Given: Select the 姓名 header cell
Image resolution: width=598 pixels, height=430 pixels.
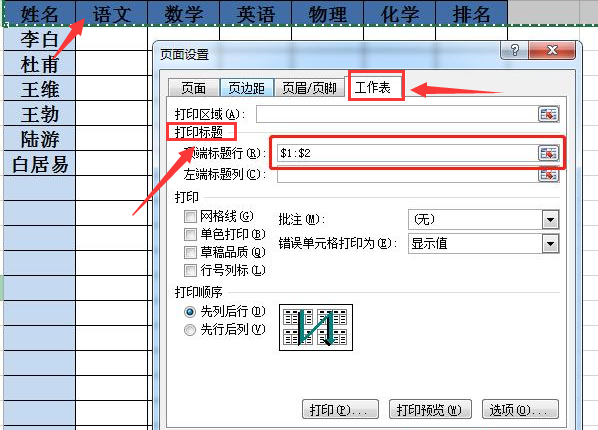Looking at the screenshot, I should pos(39,13).
